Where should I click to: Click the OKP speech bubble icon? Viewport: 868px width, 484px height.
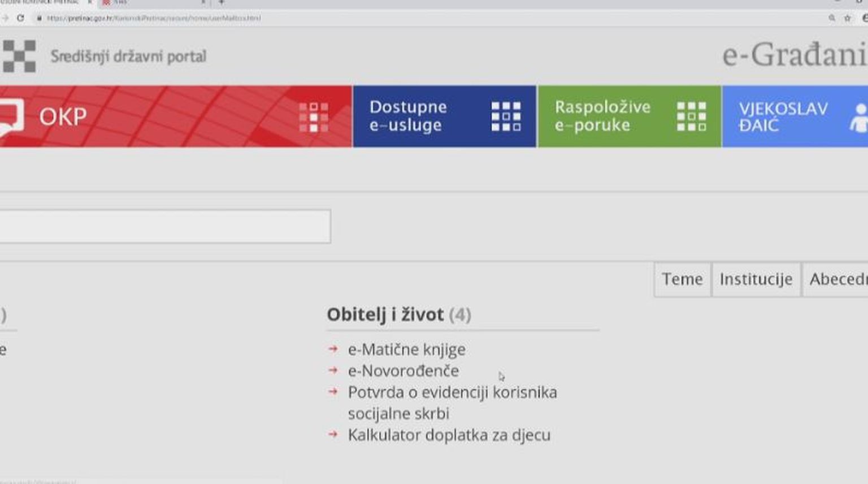tap(10, 117)
